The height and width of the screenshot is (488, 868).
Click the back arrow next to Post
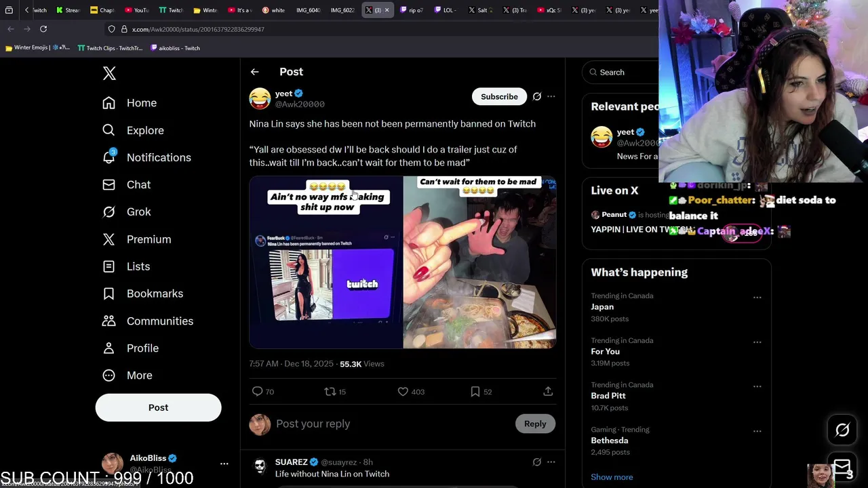coord(254,72)
